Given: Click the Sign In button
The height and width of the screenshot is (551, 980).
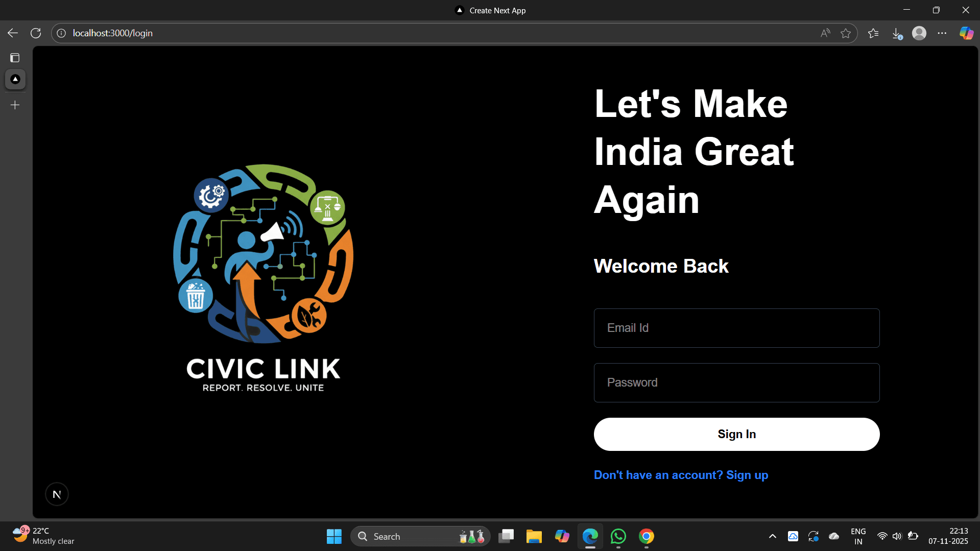Looking at the screenshot, I should pyautogui.click(x=736, y=434).
